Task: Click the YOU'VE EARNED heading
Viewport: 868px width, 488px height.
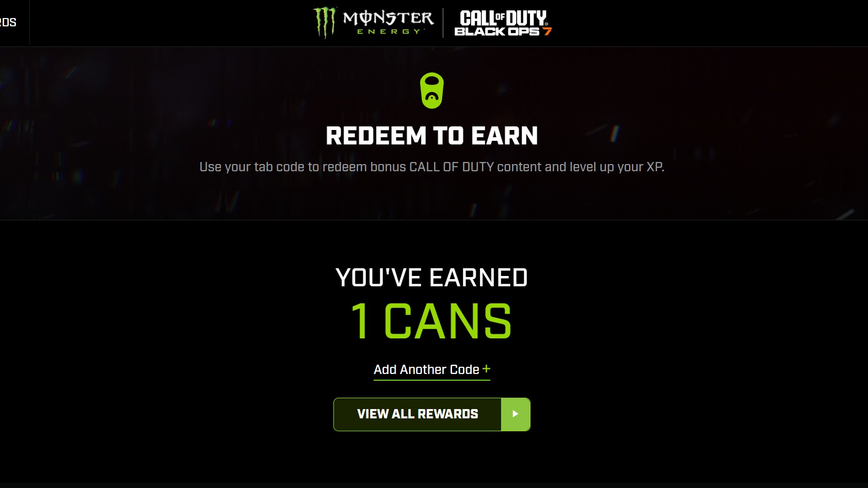Action: (432, 278)
